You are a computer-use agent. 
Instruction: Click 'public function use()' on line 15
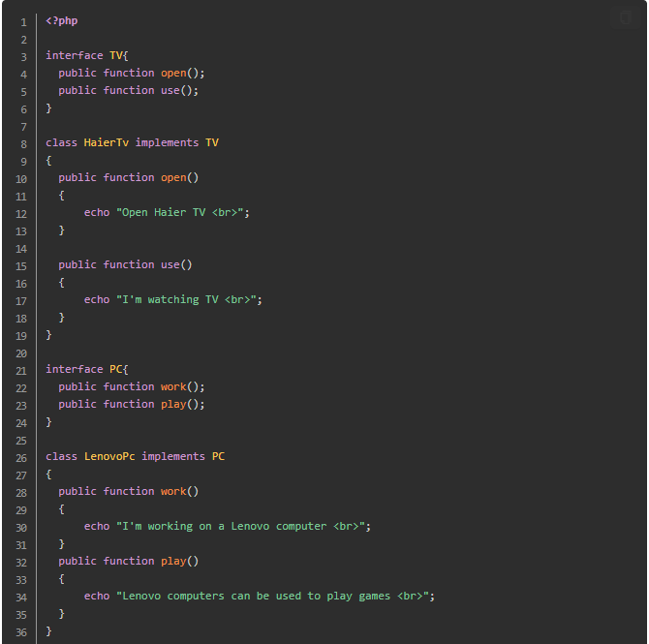coord(125,264)
